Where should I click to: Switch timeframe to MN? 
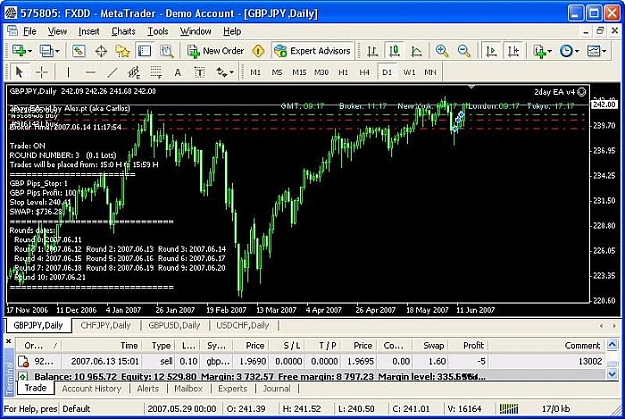tap(430, 72)
